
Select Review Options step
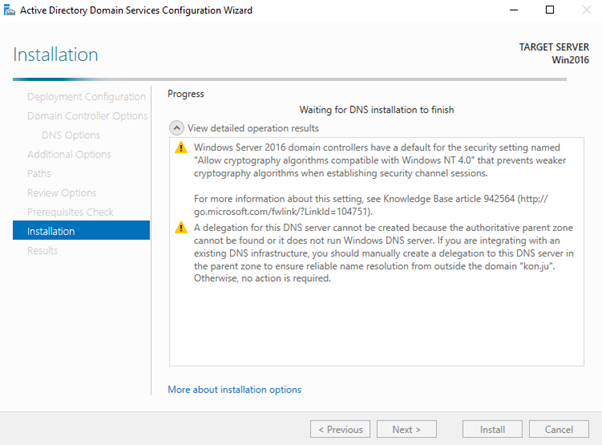62,193
